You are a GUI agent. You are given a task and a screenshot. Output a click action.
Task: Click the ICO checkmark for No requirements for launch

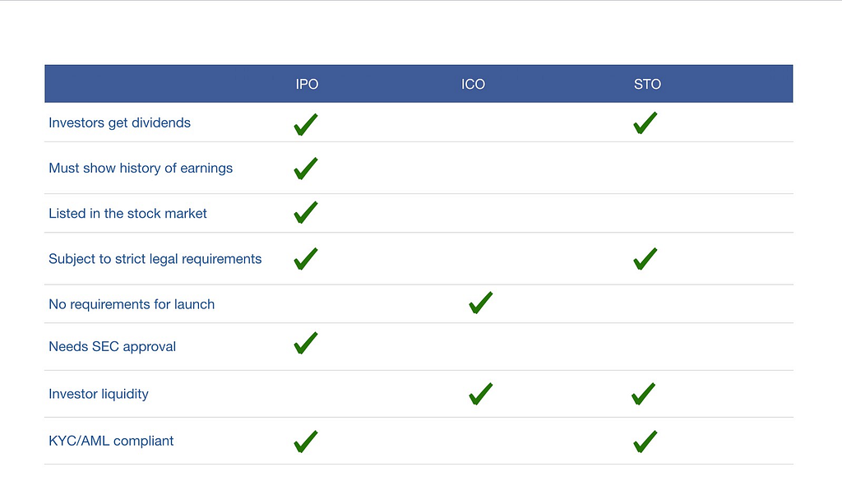pyautogui.click(x=480, y=303)
